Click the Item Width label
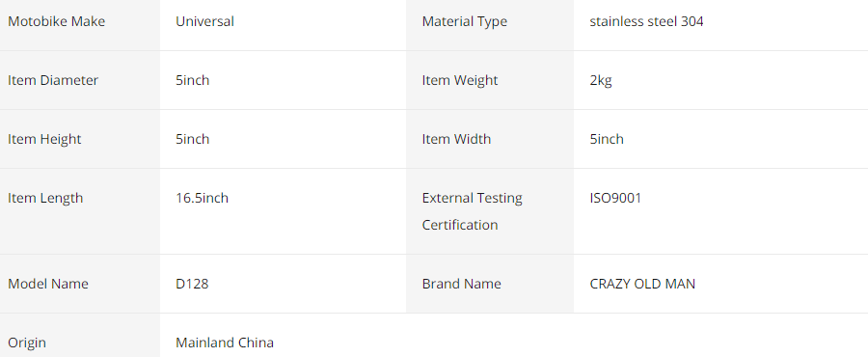Screen dimensions: 868x357 click(457, 139)
